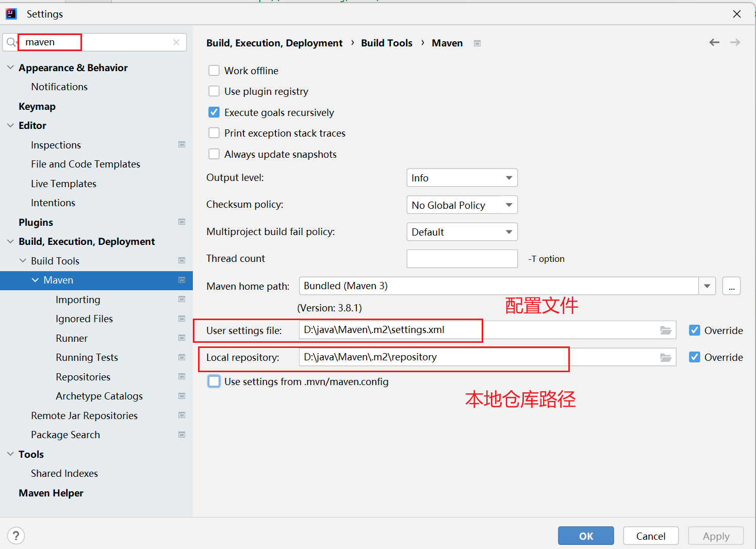
Task: Check Use settings from .mvn/maven.config
Action: [x=214, y=381]
